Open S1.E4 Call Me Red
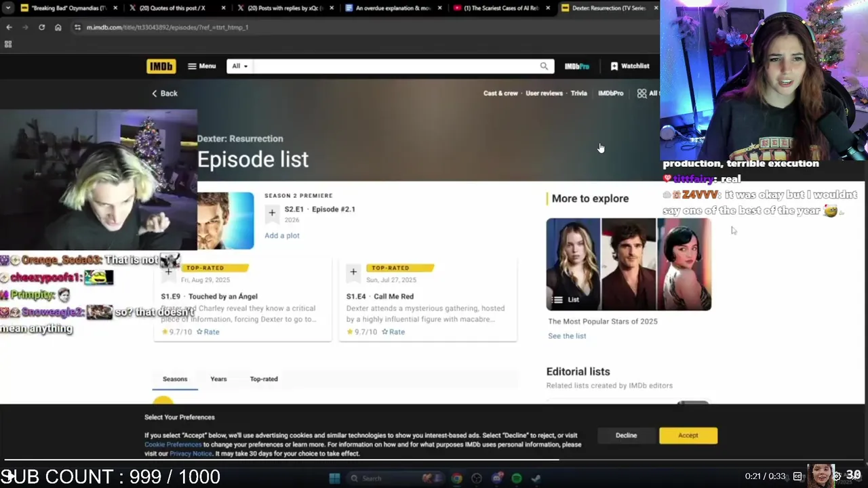 380,296
